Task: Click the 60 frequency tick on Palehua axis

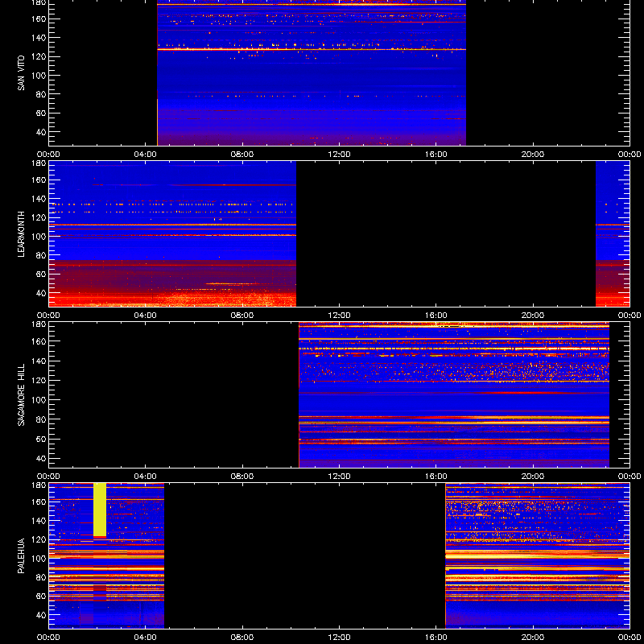Action: coord(41,596)
